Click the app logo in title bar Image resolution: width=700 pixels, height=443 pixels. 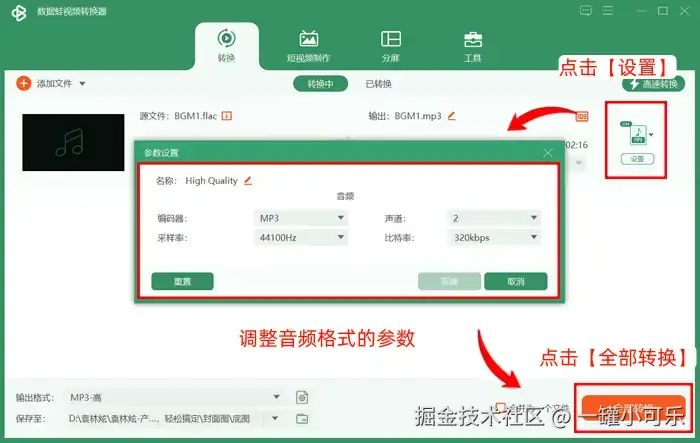[19, 13]
